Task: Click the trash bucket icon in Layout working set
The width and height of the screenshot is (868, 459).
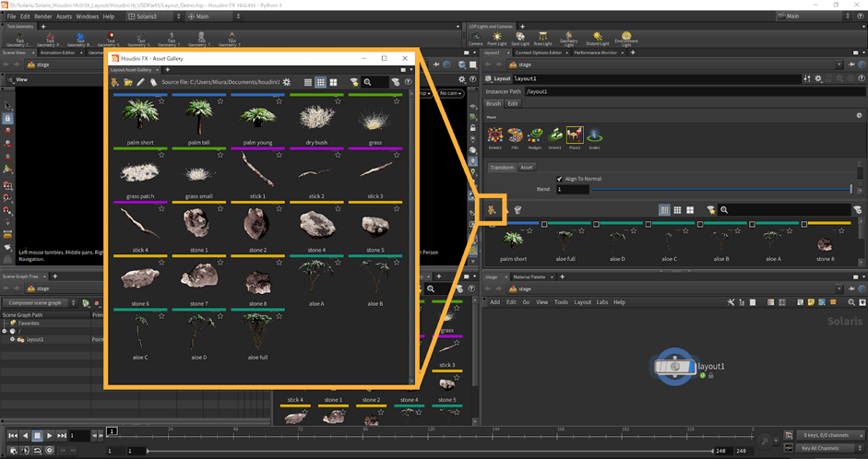Action: click(x=517, y=210)
